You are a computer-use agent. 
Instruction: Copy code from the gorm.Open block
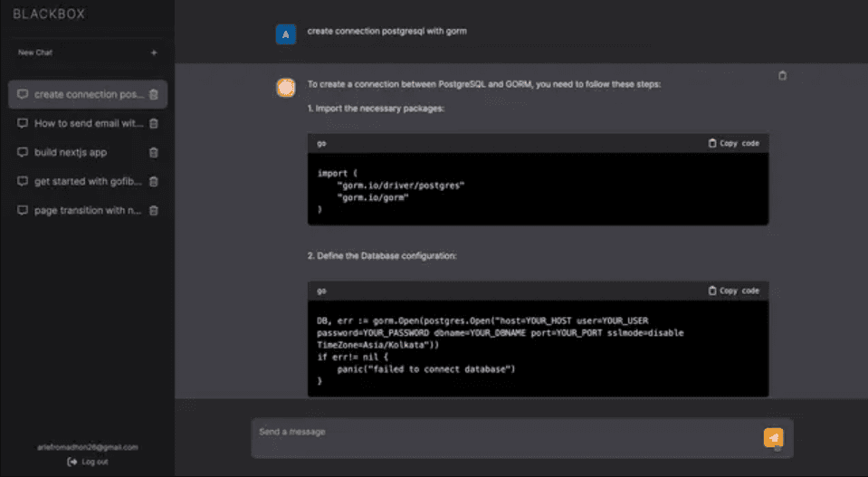pyautogui.click(x=733, y=291)
